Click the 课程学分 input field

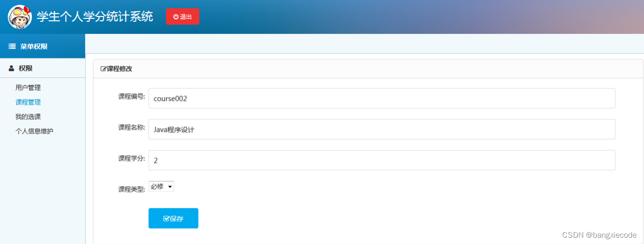point(382,160)
